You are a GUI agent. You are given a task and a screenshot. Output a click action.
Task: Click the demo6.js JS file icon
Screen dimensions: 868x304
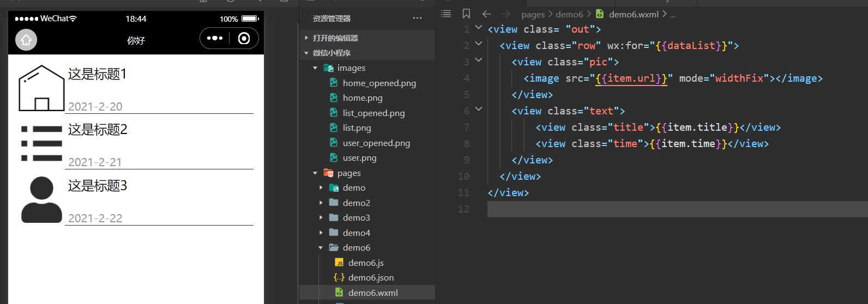[x=339, y=263]
